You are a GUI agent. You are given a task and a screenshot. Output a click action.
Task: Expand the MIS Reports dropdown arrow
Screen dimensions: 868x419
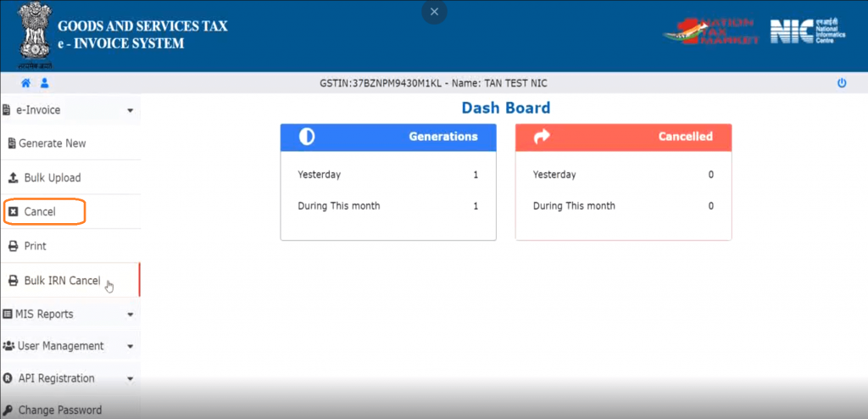pyautogui.click(x=130, y=315)
